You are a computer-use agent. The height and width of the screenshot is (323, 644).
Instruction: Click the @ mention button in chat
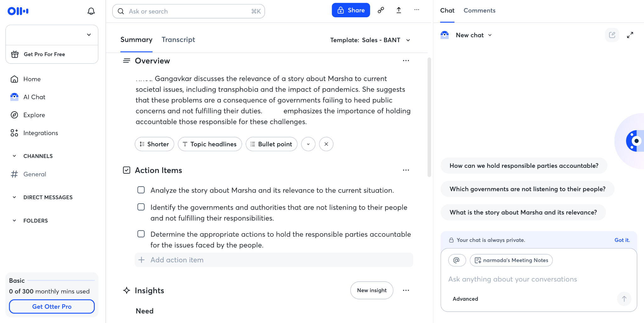click(457, 260)
